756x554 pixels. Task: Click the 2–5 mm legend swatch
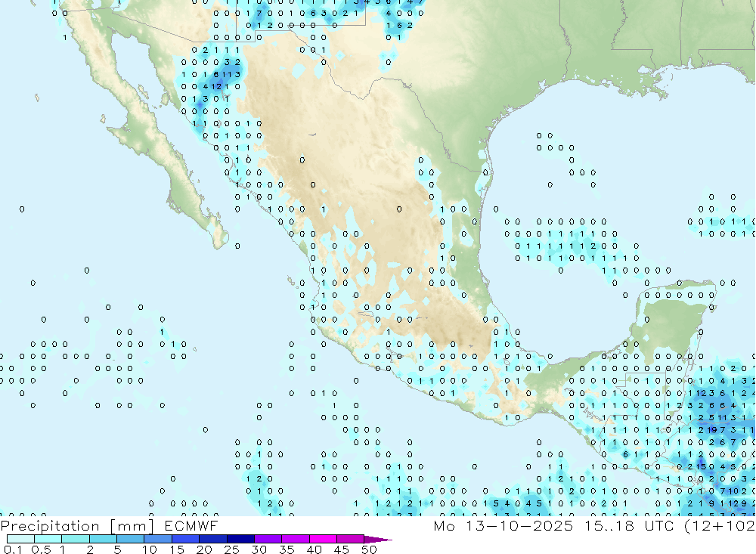tap(103, 539)
